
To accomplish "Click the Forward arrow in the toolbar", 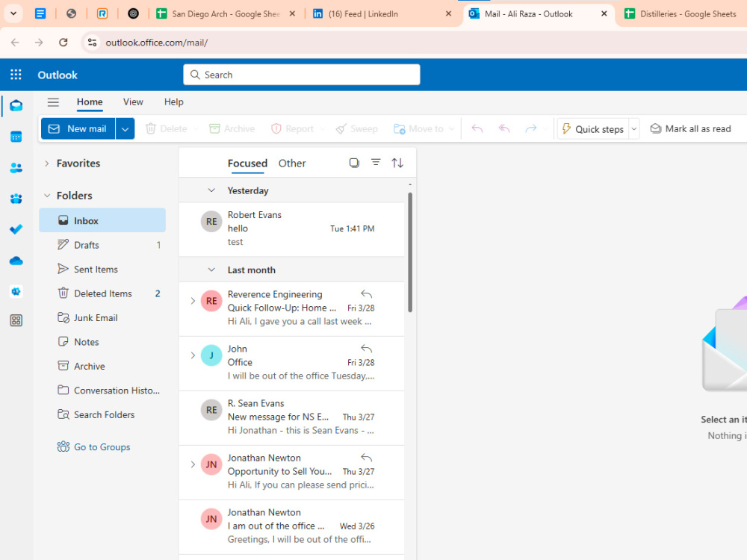I will tap(530, 128).
